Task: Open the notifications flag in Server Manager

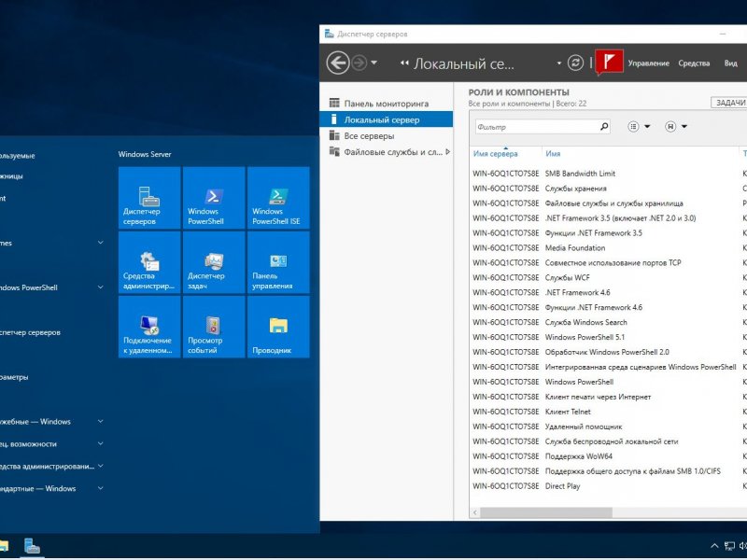Action: tap(610, 62)
